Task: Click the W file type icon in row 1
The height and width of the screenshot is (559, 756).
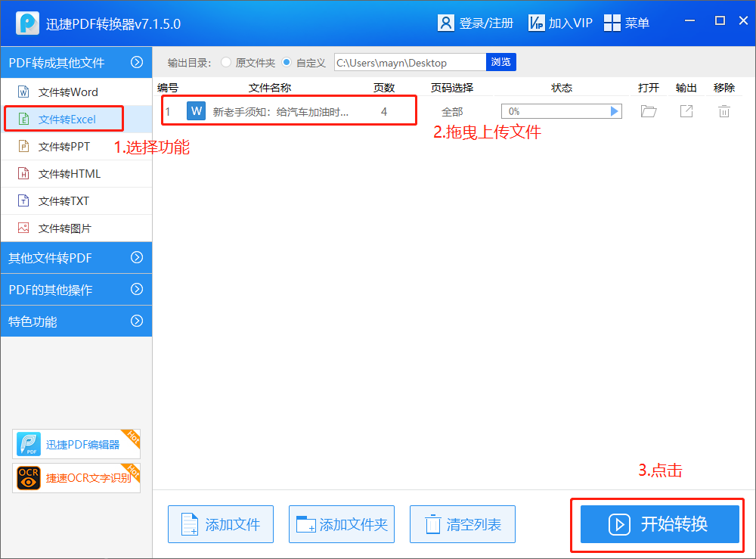Action: [x=197, y=111]
